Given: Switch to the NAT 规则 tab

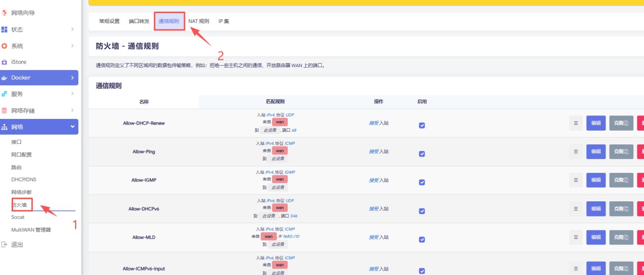Looking at the screenshot, I should (198, 21).
